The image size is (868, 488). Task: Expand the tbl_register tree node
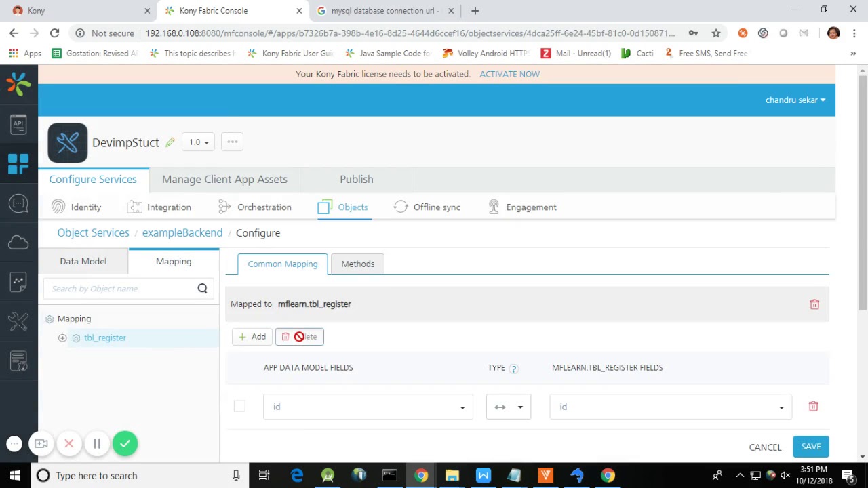tap(62, 338)
